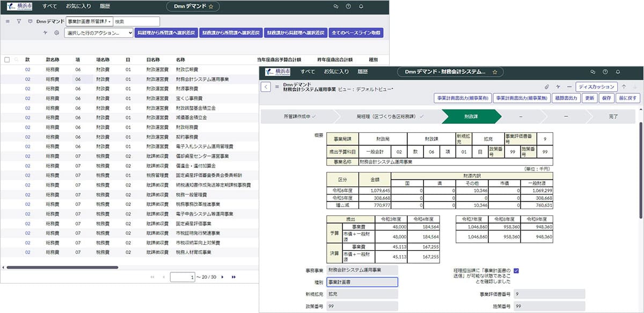The height and width of the screenshot is (313, 644).
Task: Favorite the Dmn デマンド star icon
Action: coord(211,6)
